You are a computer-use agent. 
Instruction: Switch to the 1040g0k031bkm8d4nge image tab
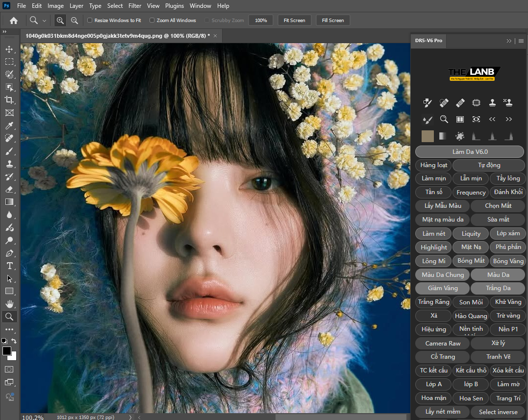[x=117, y=36]
